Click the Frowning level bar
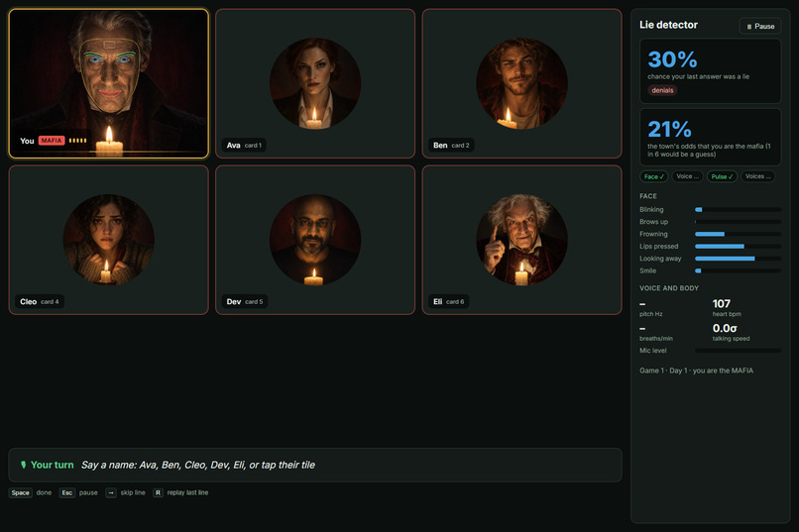The width and height of the screenshot is (799, 532). [738, 234]
